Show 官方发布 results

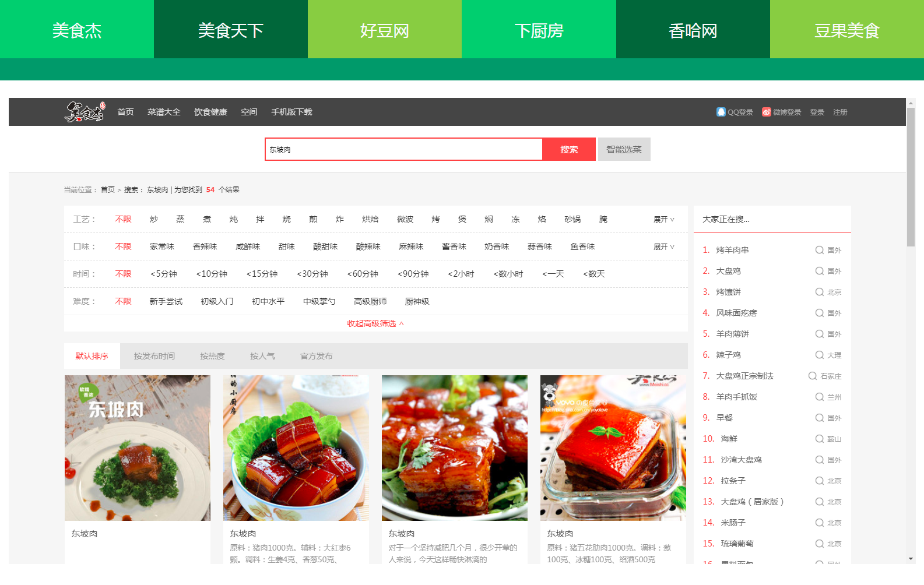[316, 356]
